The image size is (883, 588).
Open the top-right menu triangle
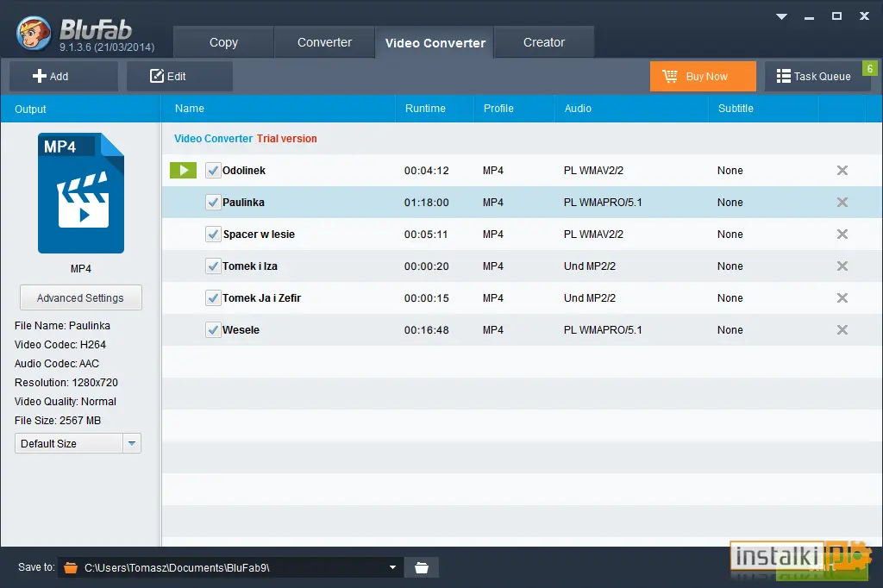(781, 16)
